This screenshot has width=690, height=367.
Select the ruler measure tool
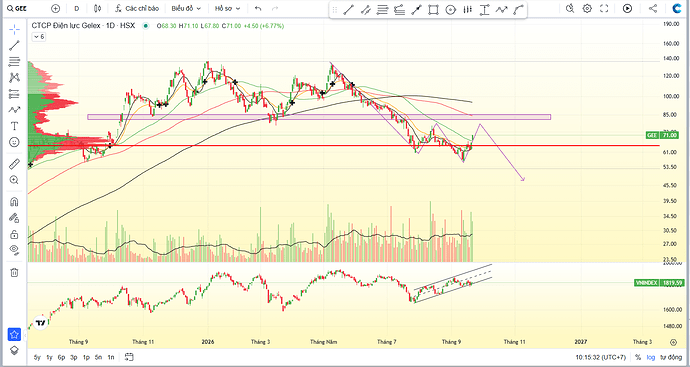point(15,164)
